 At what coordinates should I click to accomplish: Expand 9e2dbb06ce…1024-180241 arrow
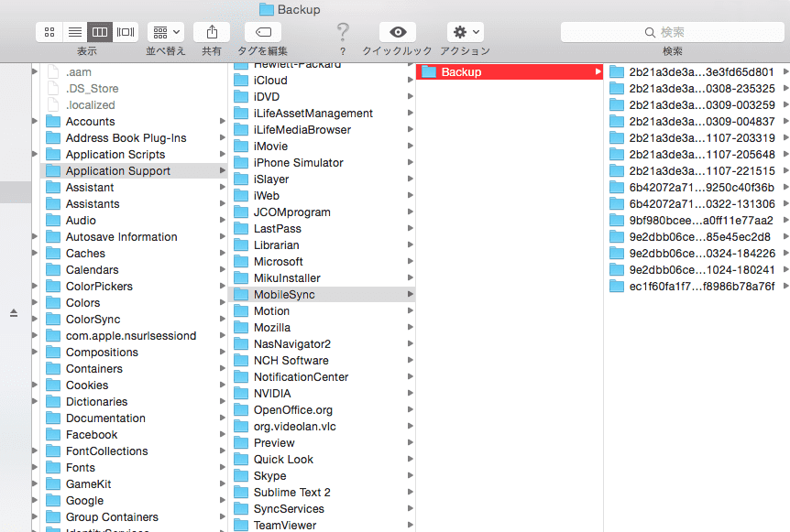(x=785, y=269)
